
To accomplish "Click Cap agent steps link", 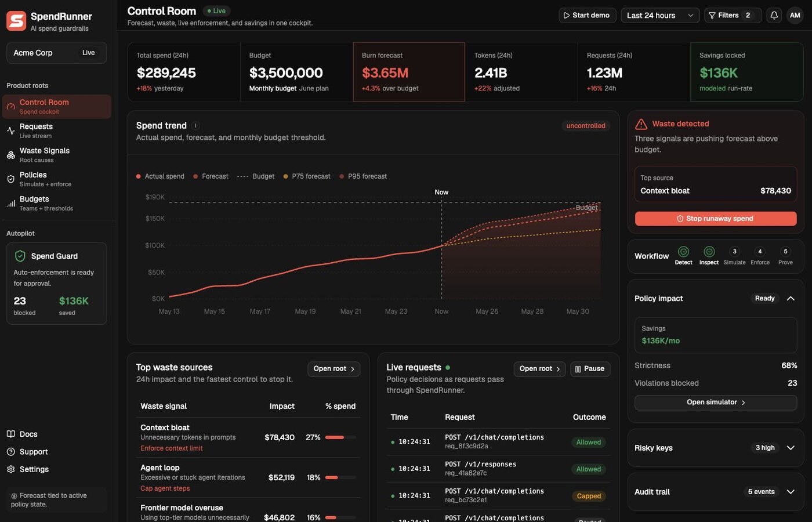I will (x=165, y=488).
